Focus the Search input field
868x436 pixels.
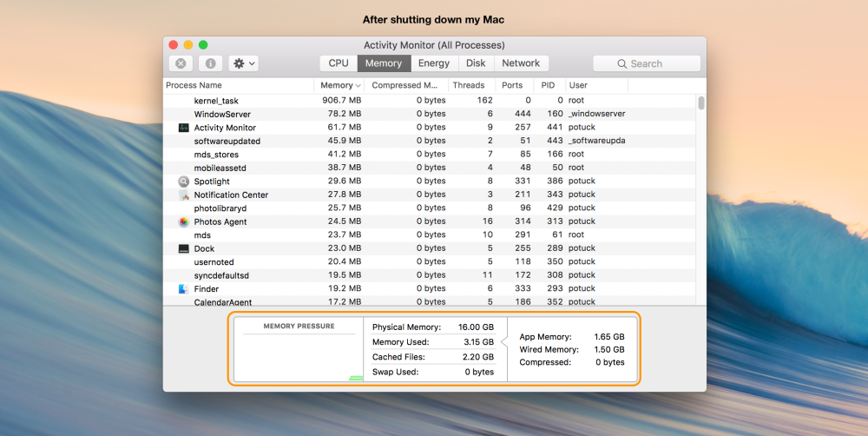click(647, 63)
